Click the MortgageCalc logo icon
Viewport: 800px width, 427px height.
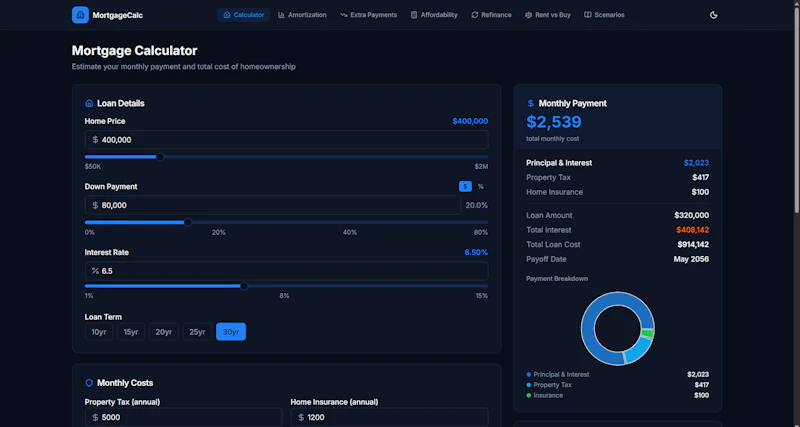pos(80,15)
